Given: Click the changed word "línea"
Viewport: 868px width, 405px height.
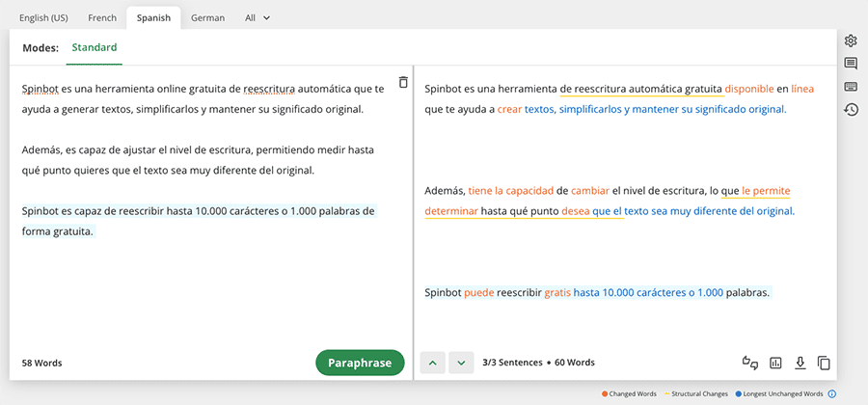Looking at the screenshot, I should coord(802,89).
